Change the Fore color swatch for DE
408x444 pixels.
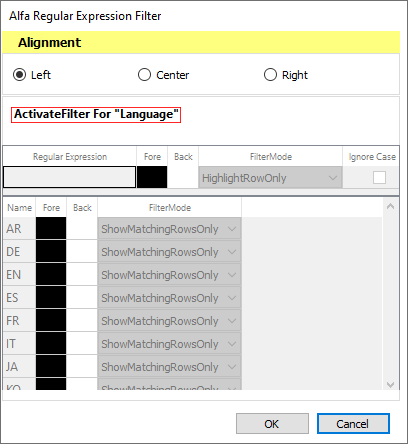[x=51, y=252]
